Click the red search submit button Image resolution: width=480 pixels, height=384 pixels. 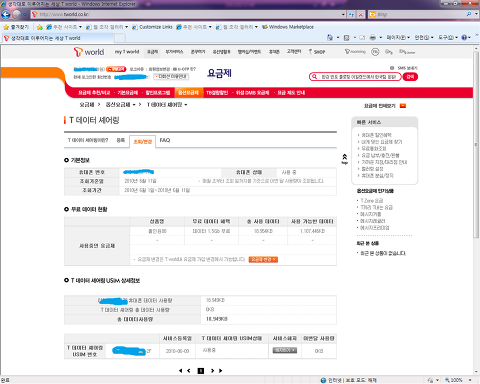click(x=410, y=77)
